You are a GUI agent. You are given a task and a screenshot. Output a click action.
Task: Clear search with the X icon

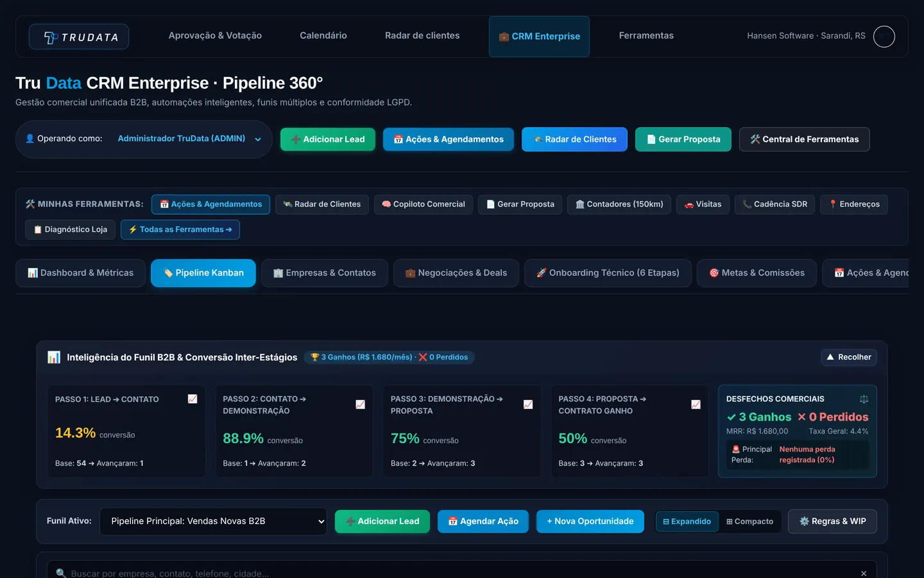tap(864, 573)
